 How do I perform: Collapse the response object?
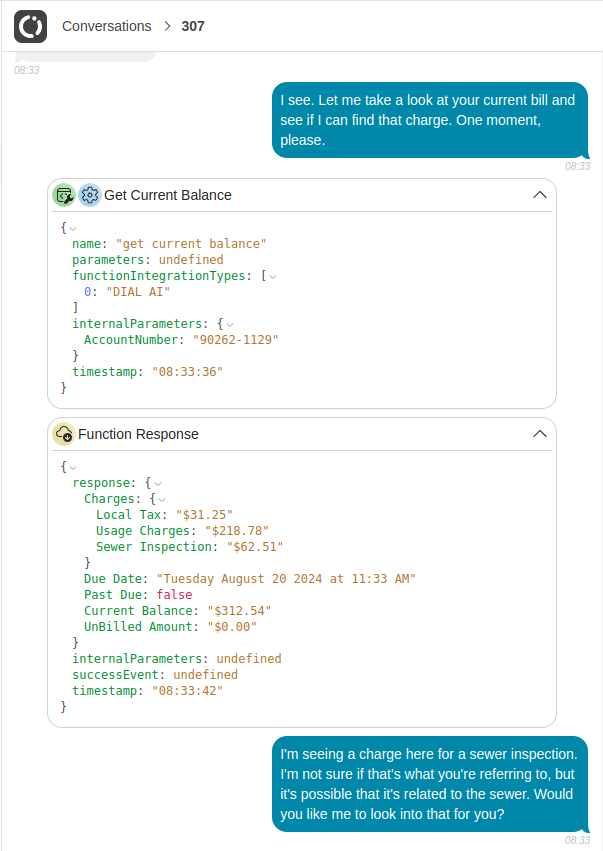pyautogui.click(x=158, y=484)
